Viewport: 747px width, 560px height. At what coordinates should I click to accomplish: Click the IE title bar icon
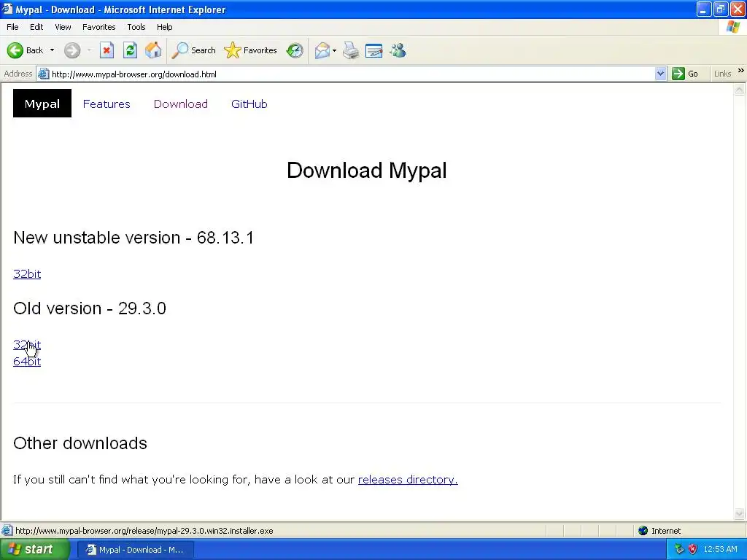pos(7,9)
